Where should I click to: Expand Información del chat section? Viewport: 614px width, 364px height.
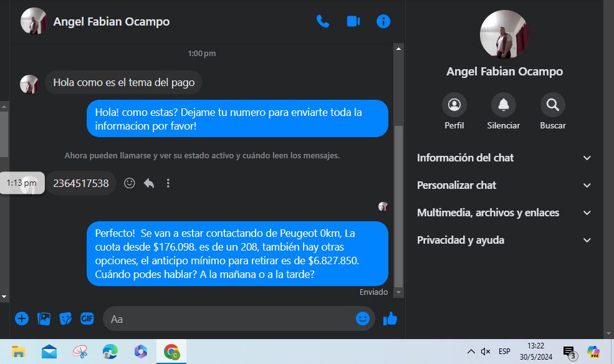point(504,158)
